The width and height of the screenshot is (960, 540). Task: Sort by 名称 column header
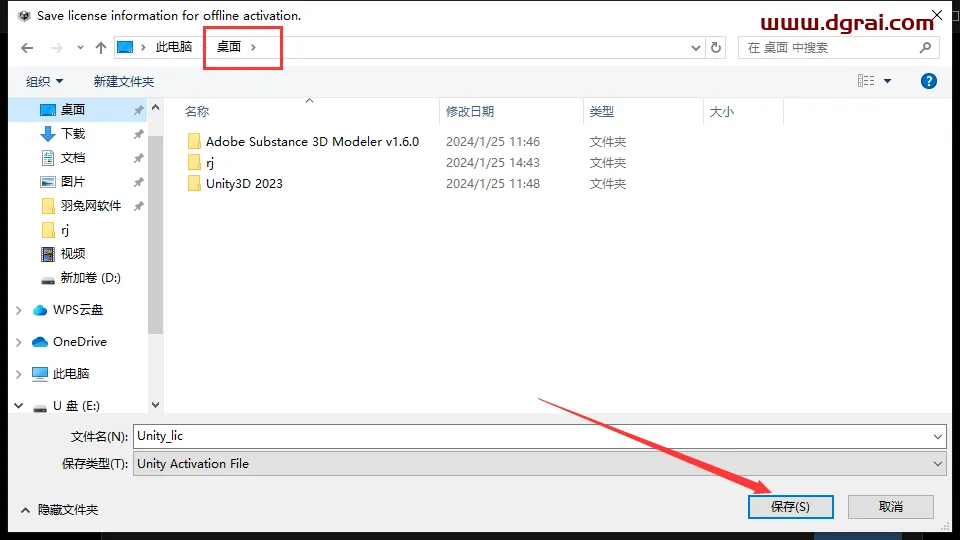coord(197,111)
